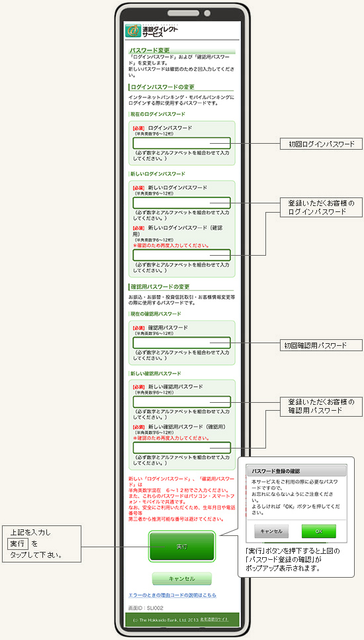The width and height of the screenshot is (364, 640).
Task: Click the パスワード登録の確認 popup title
Action: pos(276,470)
